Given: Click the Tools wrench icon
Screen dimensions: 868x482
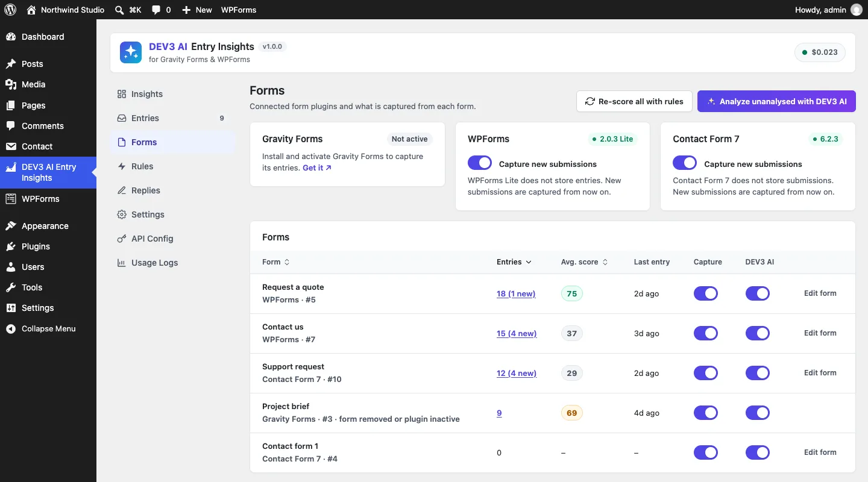Looking at the screenshot, I should [11, 287].
